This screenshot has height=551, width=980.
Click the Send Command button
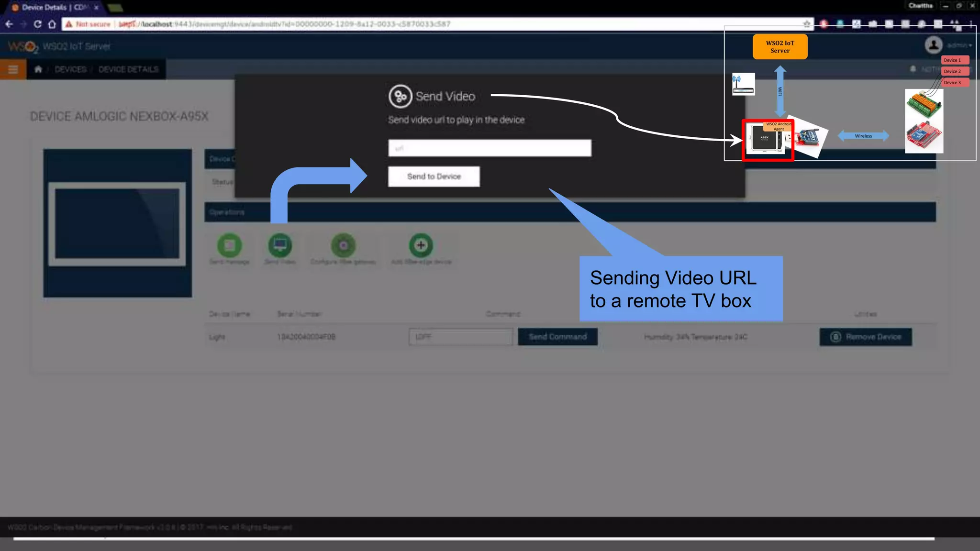[558, 337]
